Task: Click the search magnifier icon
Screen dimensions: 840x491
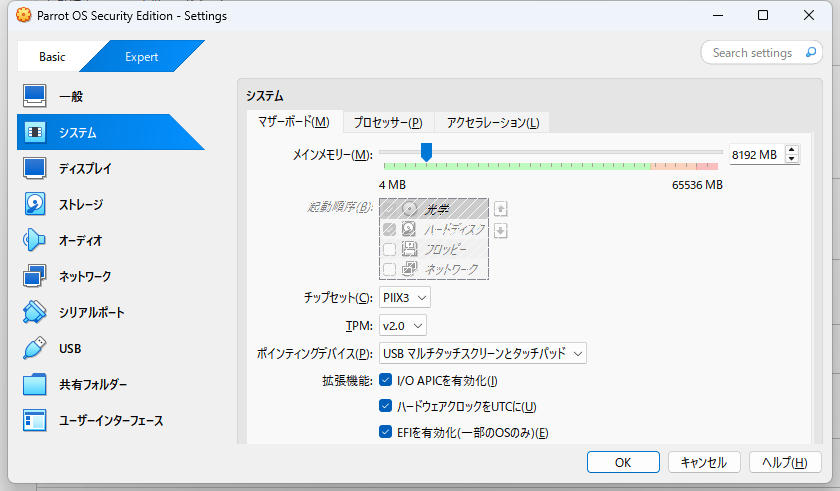Action: pyautogui.click(x=811, y=52)
